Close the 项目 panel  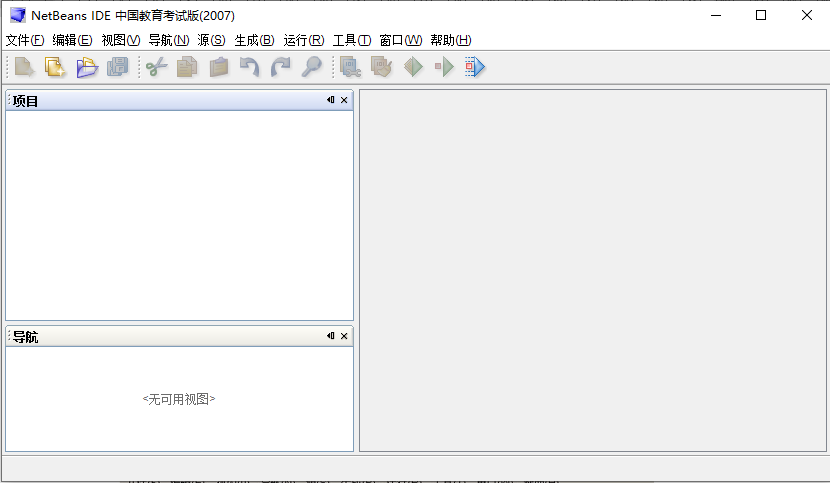[x=344, y=100]
